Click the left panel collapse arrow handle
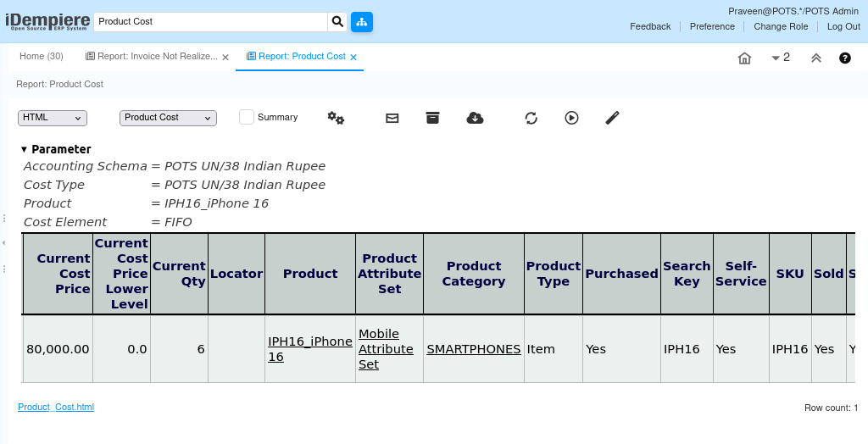Viewport: 868px width, 444px height. pos(4,243)
